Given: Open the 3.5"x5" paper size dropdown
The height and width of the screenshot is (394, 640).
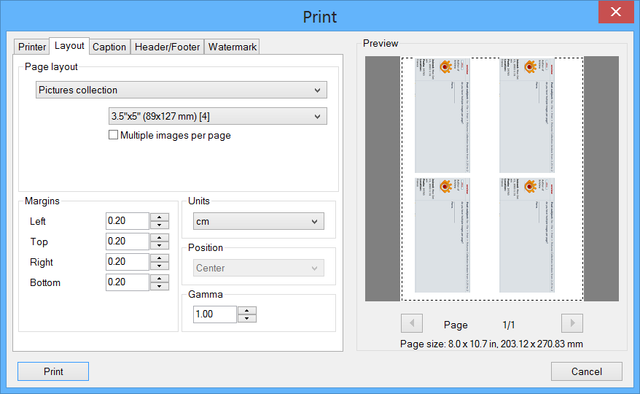Looking at the screenshot, I should (x=218, y=116).
